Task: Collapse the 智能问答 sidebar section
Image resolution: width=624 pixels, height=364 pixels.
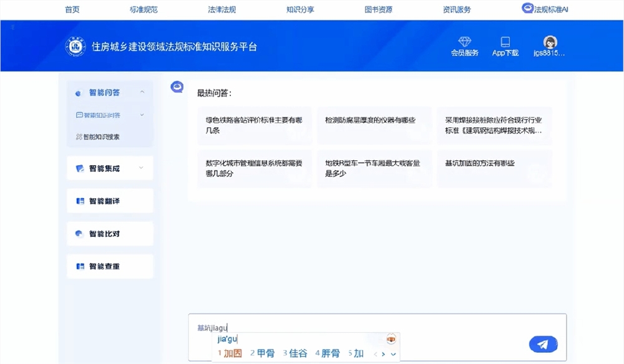Action: (142, 92)
